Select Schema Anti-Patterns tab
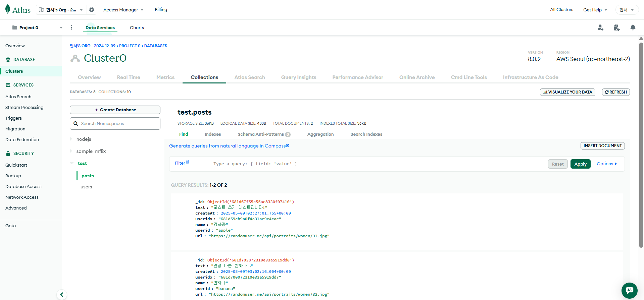 [x=264, y=134]
